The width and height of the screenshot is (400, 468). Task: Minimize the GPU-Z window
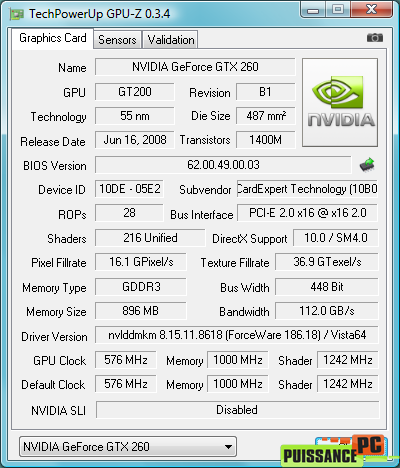(313, 10)
